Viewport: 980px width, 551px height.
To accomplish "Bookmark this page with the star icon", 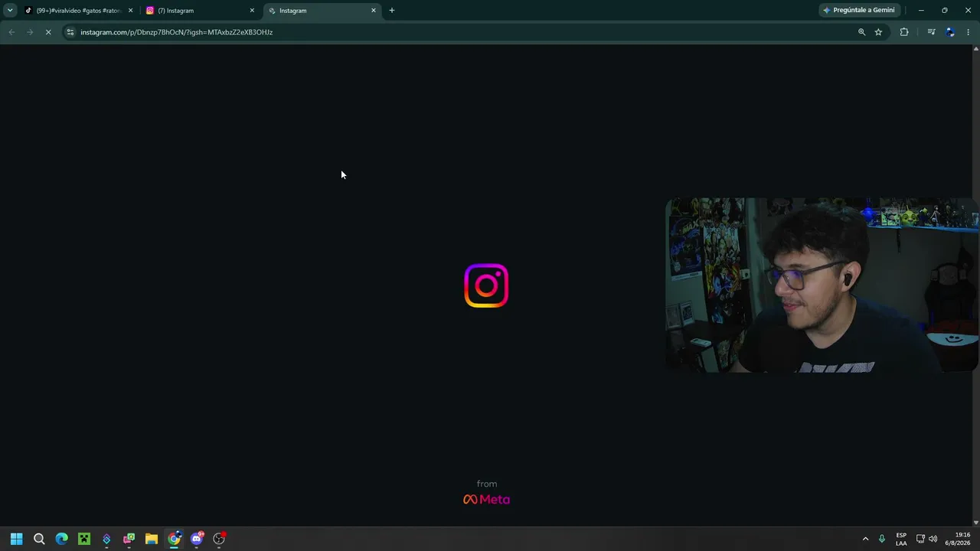I will (x=878, y=32).
